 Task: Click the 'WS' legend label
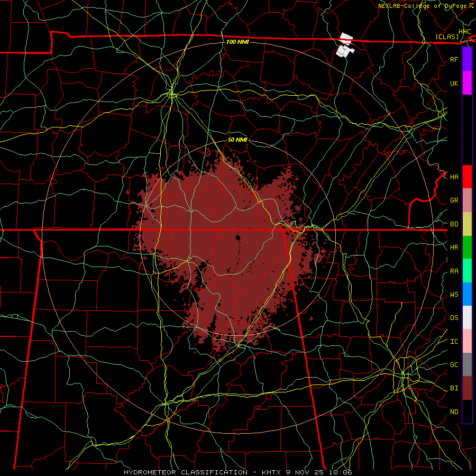[x=454, y=294]
